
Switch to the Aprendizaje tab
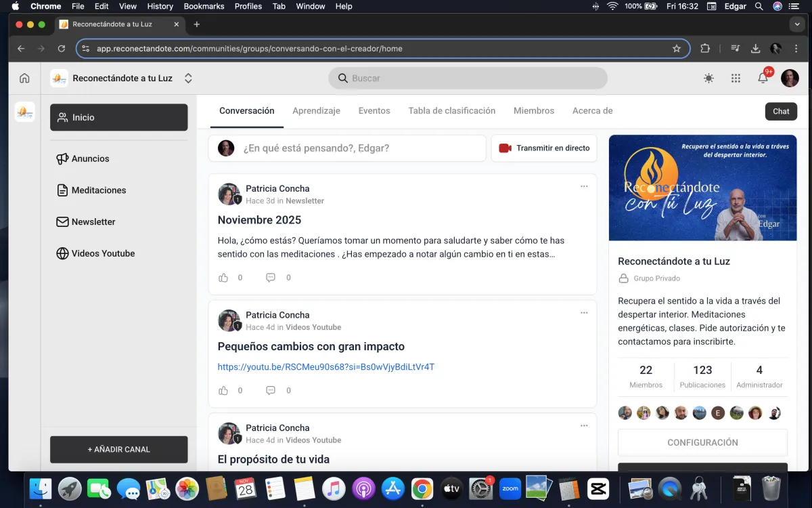[316, 110]
